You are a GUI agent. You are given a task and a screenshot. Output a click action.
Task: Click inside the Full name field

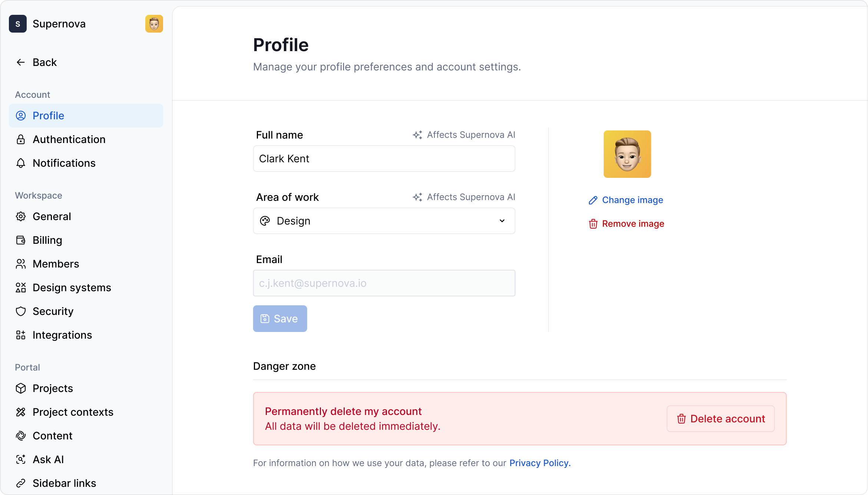(384, 159)
